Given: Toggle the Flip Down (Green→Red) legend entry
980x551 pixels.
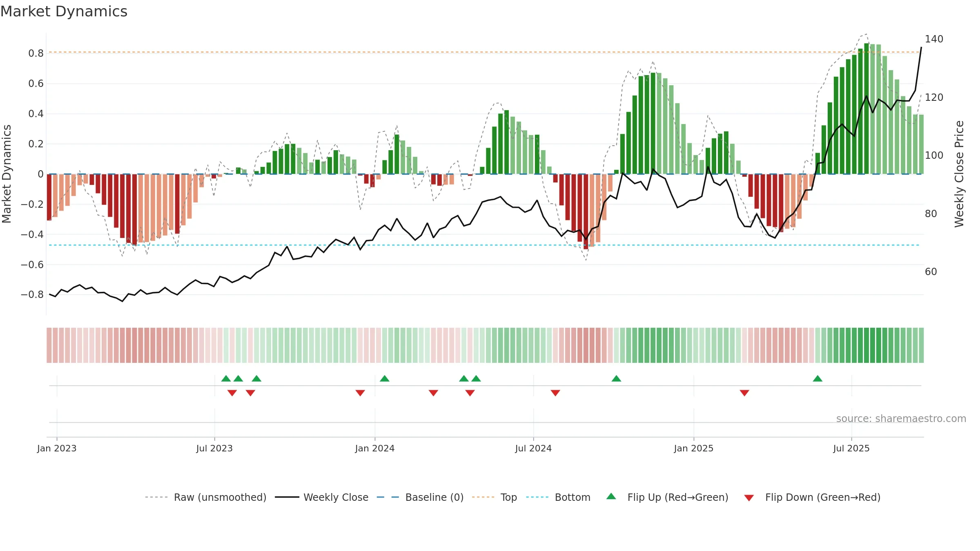Looking at the screenshot, I should coord(812,497).
